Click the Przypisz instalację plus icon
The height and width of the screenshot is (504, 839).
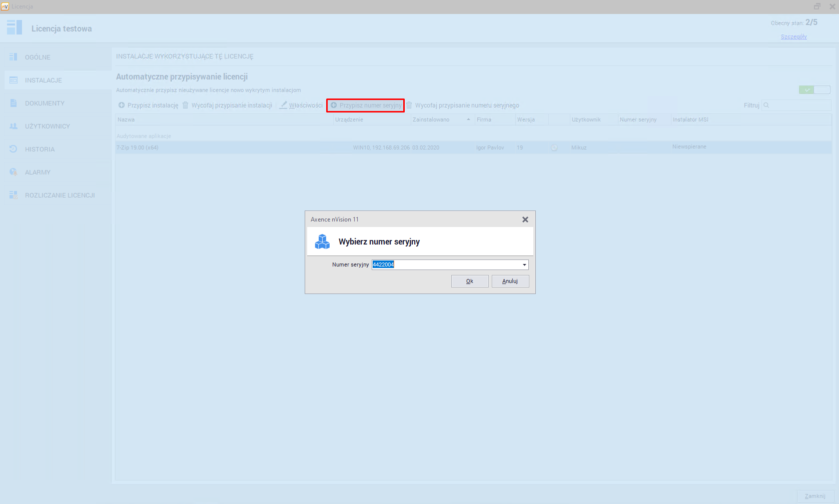(122, 105)
